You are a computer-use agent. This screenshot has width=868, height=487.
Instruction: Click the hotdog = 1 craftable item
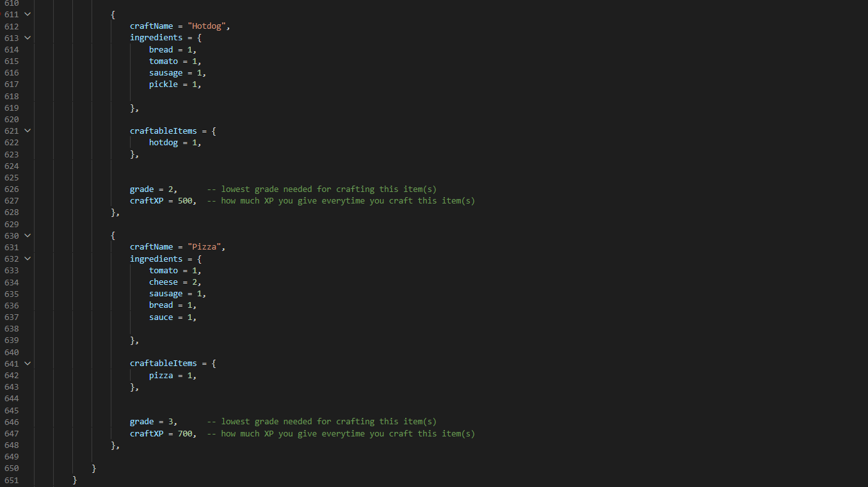click(x=175, y=143)
